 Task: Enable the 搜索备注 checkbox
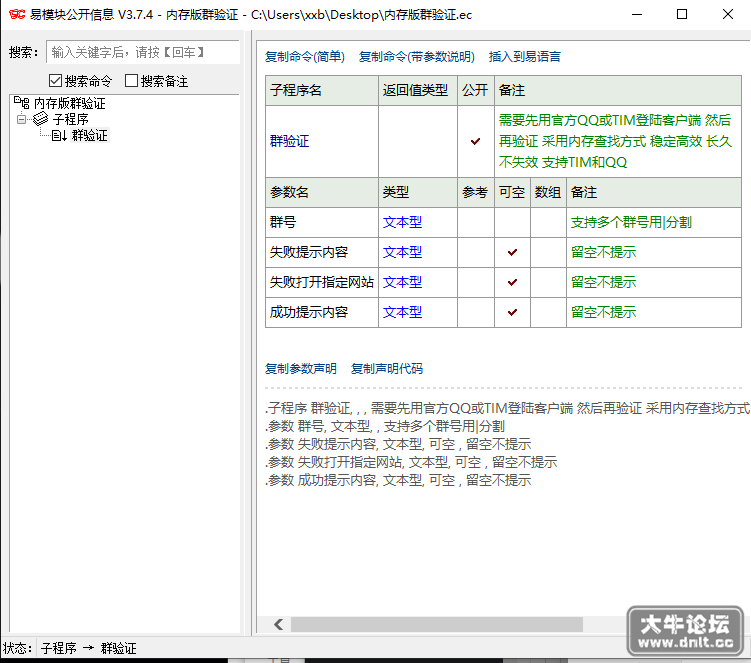pyautogui.click(x=131, y=80)
